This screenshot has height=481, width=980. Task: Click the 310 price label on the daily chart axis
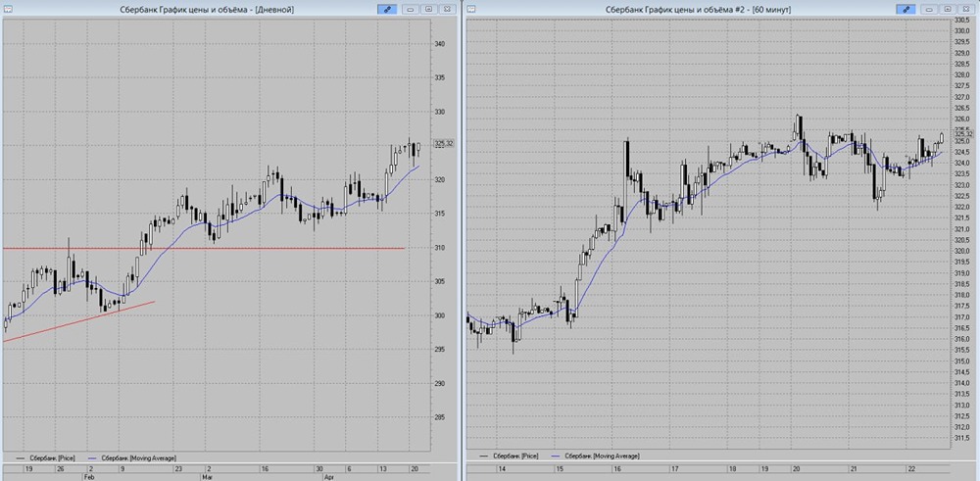click(439, 248)
